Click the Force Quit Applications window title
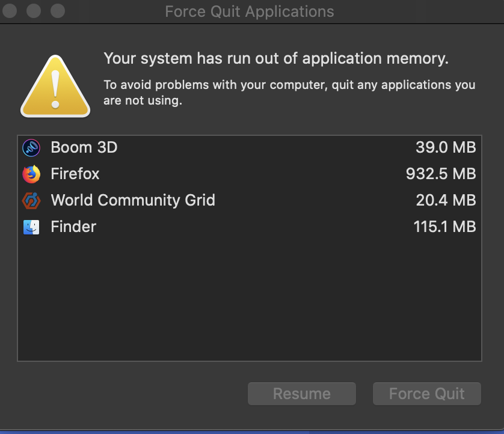 pyautogui.click(x=249, y=11)
